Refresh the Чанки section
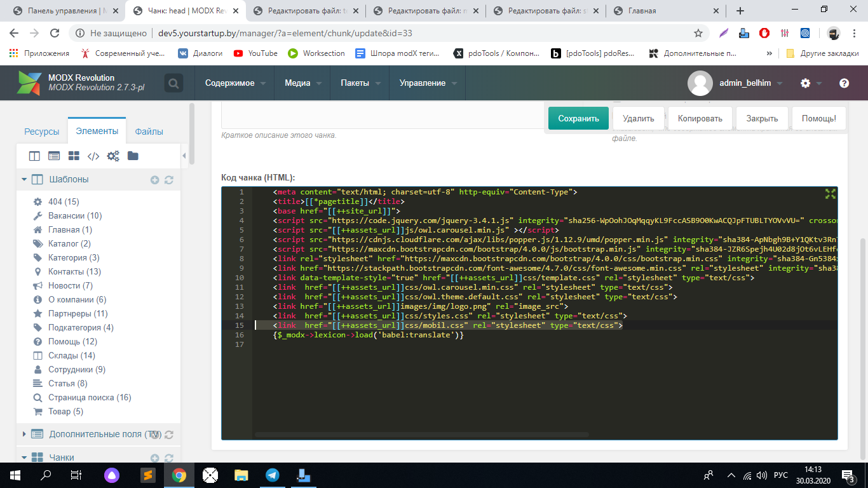The width and height of the screenshot is (868, 488). coord(169,457)
